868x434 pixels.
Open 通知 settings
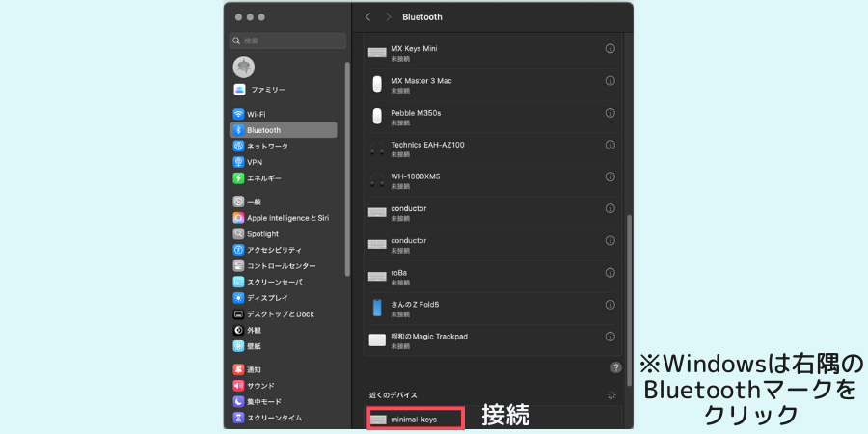284,369
